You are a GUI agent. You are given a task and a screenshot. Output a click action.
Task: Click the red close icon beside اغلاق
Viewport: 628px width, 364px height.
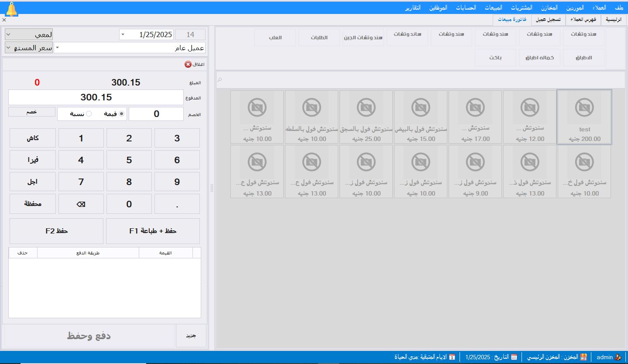tap(188, 64)
